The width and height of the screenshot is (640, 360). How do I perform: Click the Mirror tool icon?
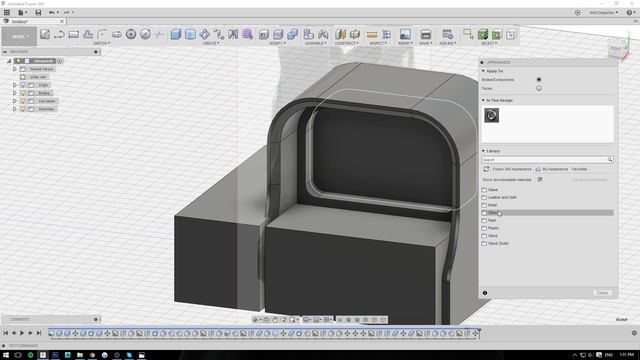[233, 34]
